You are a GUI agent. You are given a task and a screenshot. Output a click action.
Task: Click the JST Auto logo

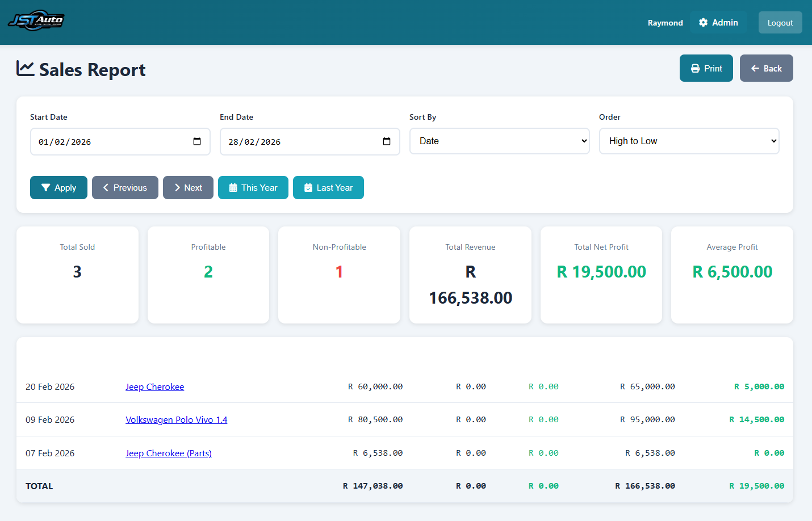(x=36, y=20)
